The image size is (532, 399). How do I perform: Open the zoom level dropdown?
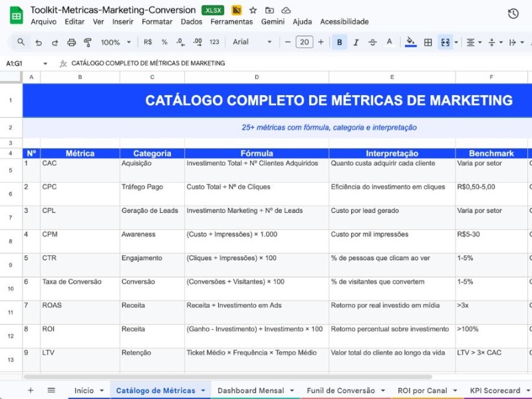(113, 42)
